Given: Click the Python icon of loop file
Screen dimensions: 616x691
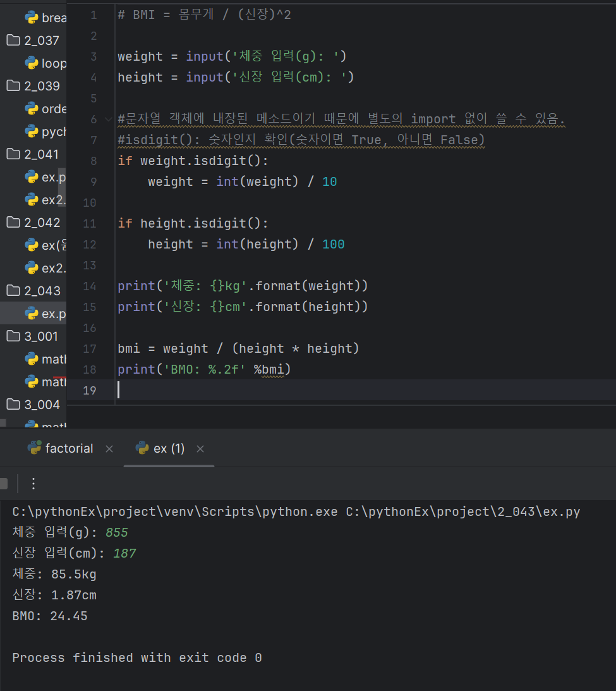Looking at the screenshot, I should [x=32, y=63].
